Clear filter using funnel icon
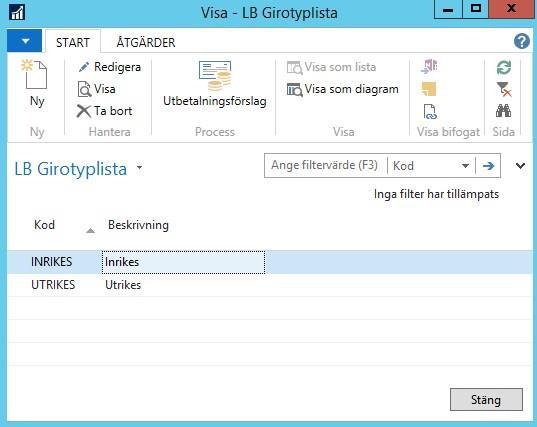The image size is (537, 427). point(504,89)
